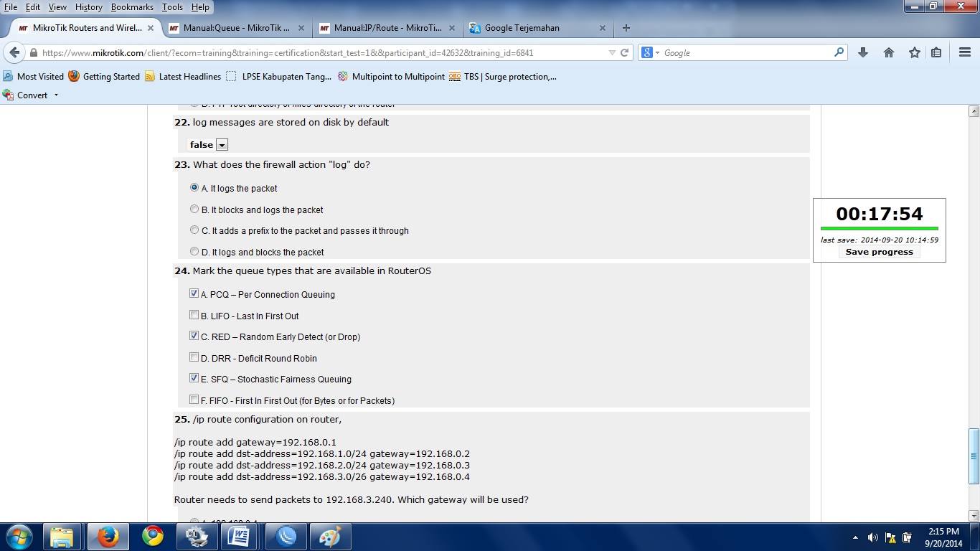
Task: Open the URL bar history dropdown arrow
Action: 612,52
